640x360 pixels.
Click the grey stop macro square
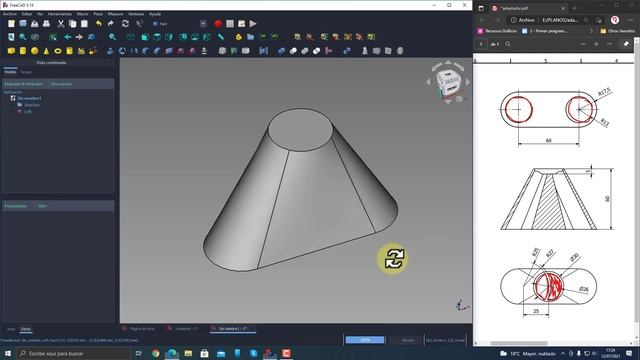pyautogui.click(x=230, y=24)
